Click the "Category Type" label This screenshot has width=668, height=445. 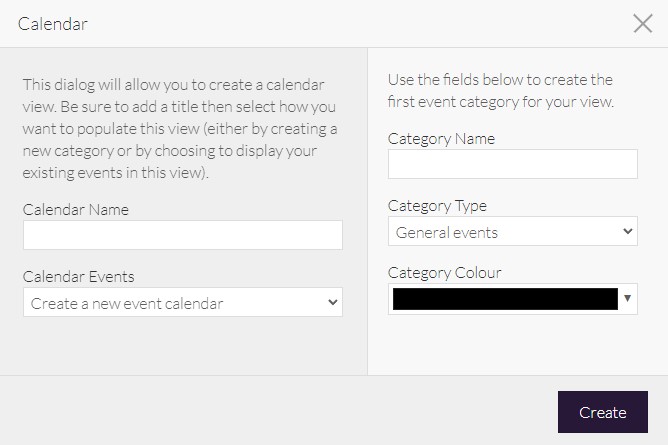click(437, 206)
